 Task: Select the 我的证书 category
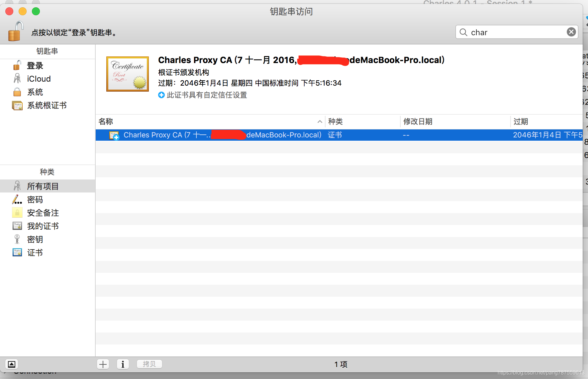pyautogui.click(x=48, y=226)
